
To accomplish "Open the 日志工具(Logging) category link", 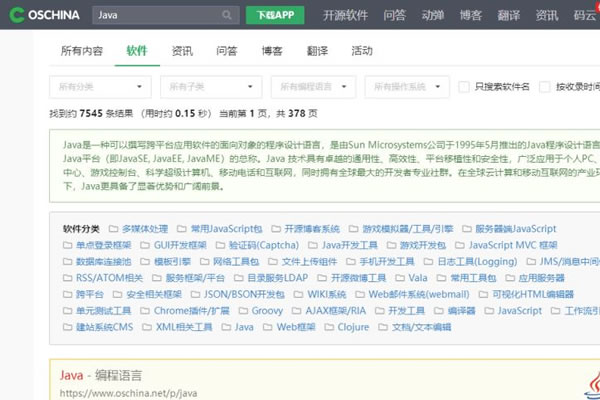I will (x=477, y=261).
